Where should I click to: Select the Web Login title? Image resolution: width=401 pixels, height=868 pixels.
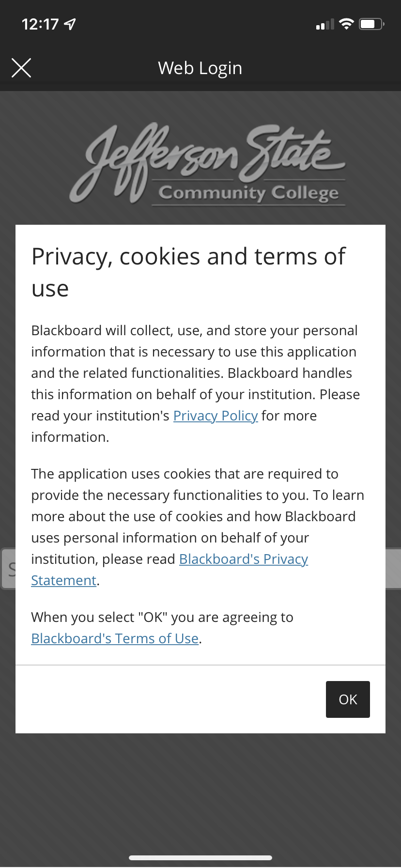tap(200, 68)
